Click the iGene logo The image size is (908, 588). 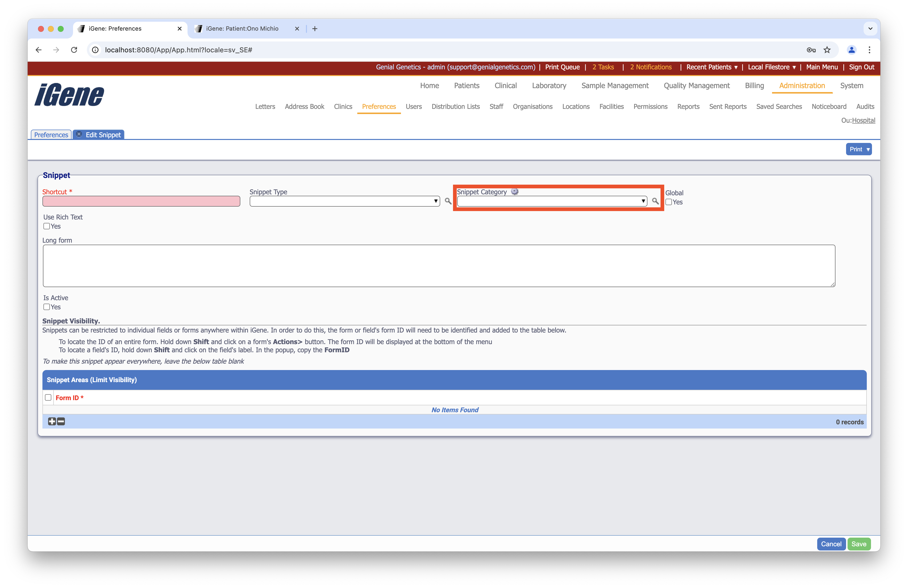pyautogui.click(x=69, y=95)
